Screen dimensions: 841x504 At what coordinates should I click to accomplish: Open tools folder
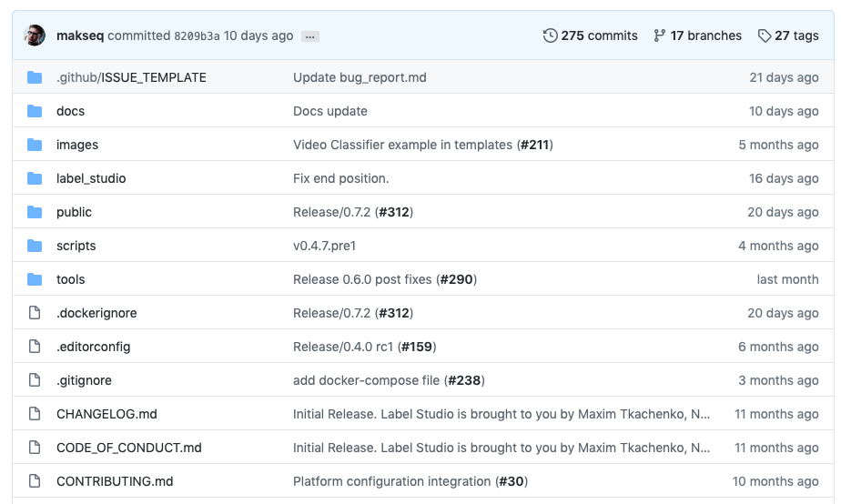click(71, 279)
